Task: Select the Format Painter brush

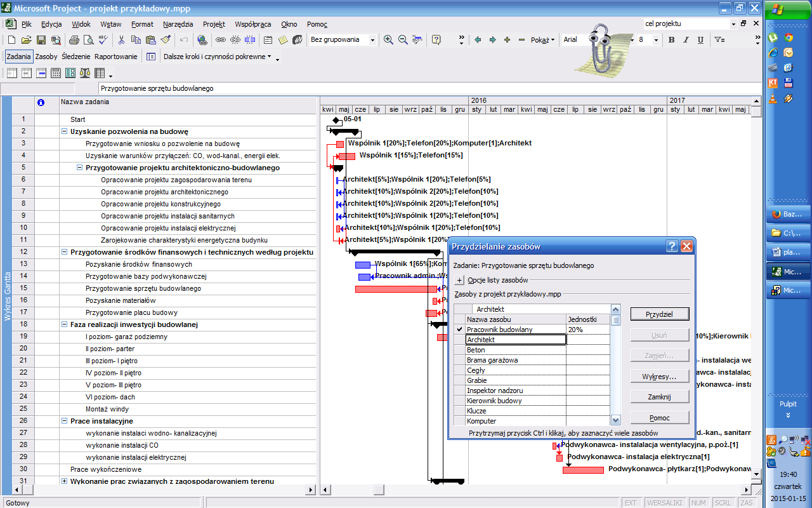Action: point(166,40)
